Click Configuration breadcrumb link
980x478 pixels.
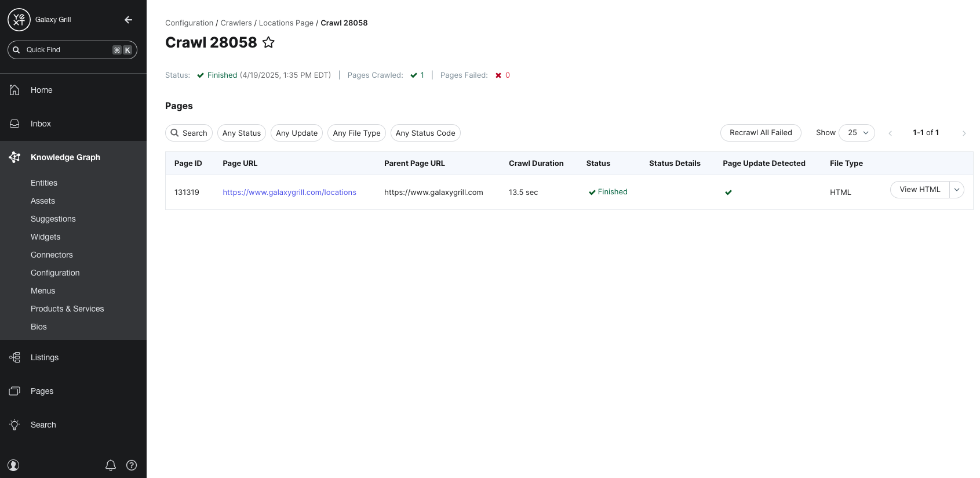(190, 23)
